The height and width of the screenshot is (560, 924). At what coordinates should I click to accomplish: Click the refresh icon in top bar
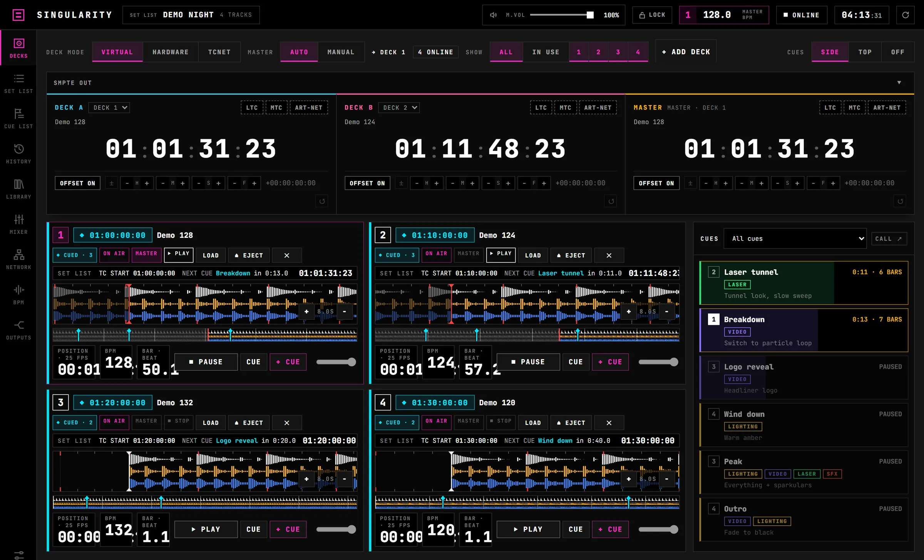point(906,15)
